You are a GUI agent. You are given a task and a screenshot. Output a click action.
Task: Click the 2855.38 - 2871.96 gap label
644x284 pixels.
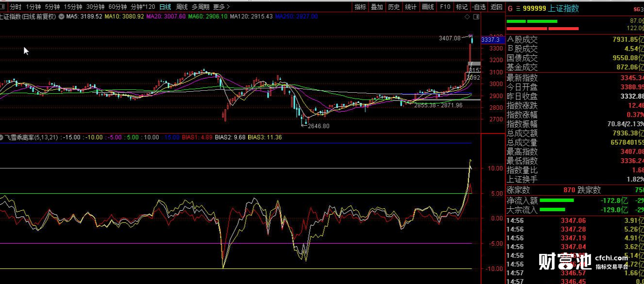coord(438,105)
